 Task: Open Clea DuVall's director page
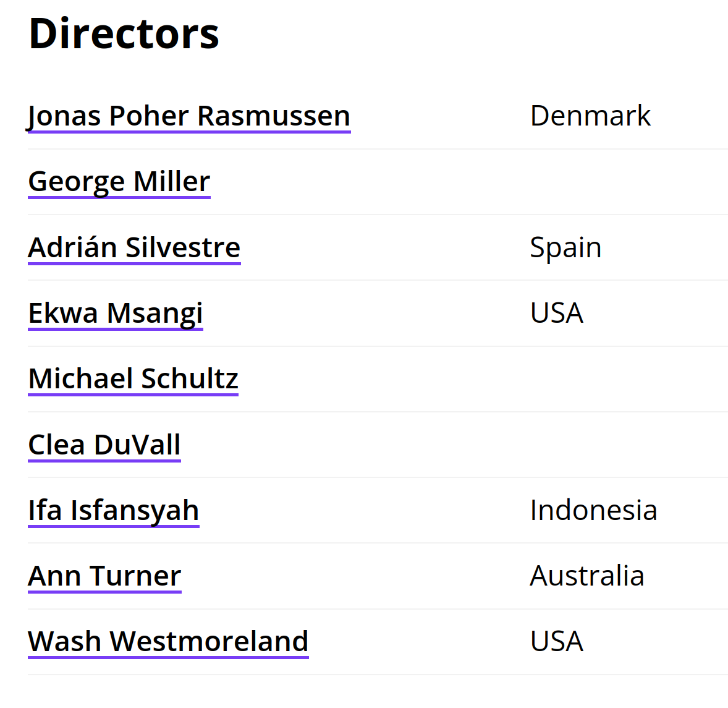click(x=104, y=445)
